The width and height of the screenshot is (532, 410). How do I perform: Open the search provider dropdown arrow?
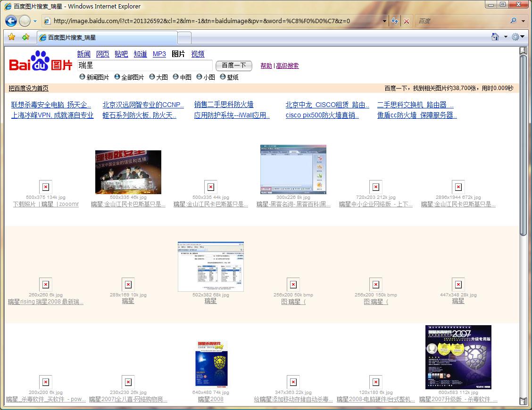coord(523,21)
